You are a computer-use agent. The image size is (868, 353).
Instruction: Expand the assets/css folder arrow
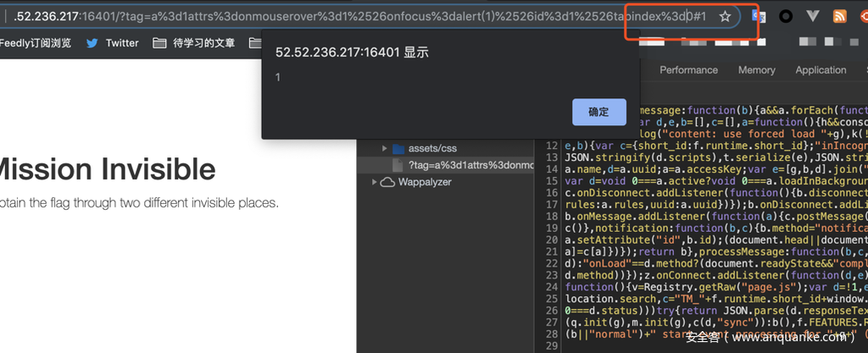tap(384, 148)
